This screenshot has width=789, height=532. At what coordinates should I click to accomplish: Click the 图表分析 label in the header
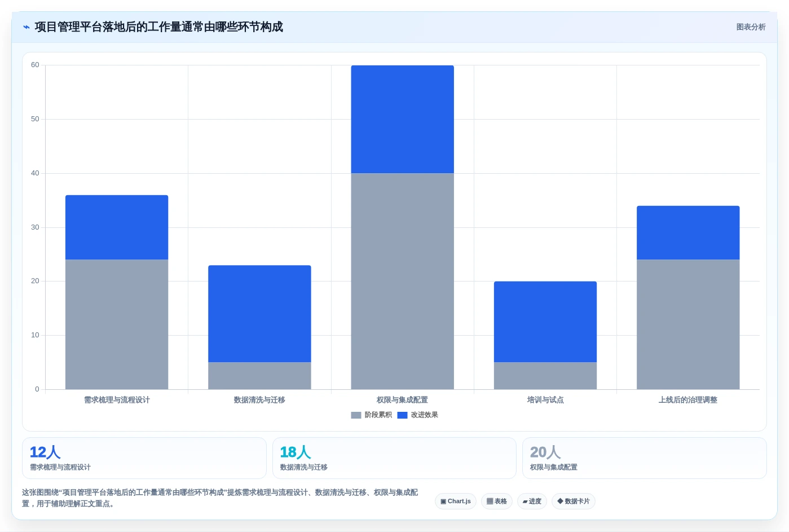click(x=751, y=27)
